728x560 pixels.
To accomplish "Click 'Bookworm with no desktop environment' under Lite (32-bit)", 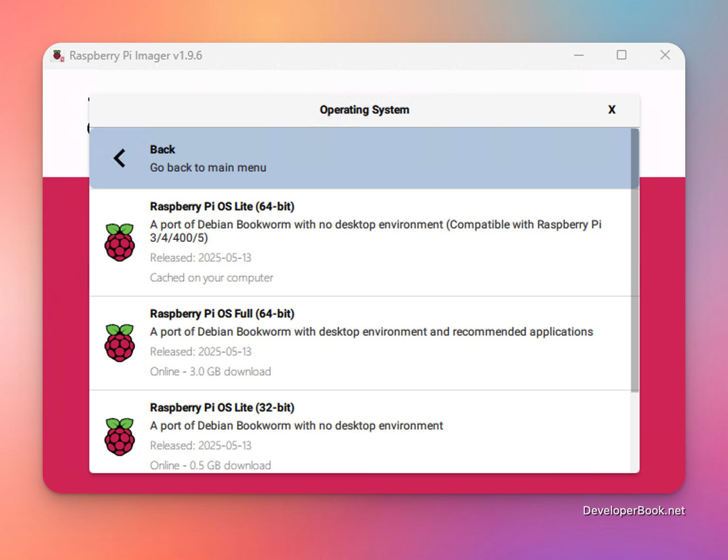I will 340,426.
